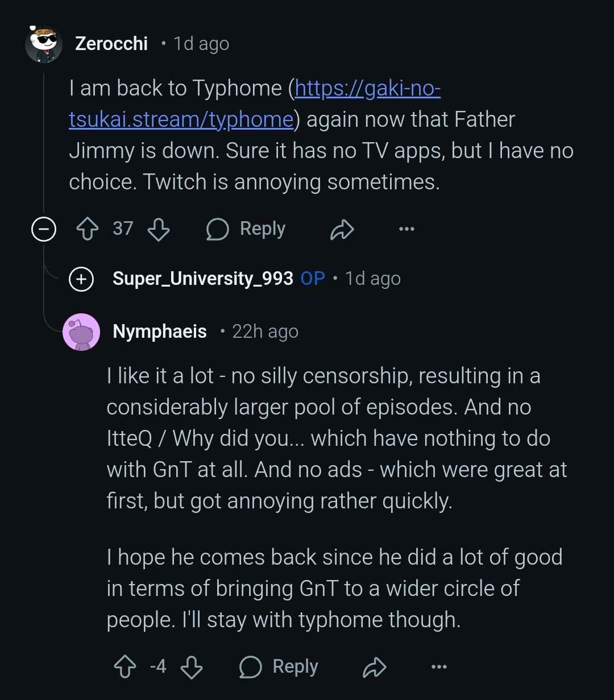Viewport: 614px width, 700px height.
Task: Reply to Zerocchi's comment
Action: coord(246,229)
